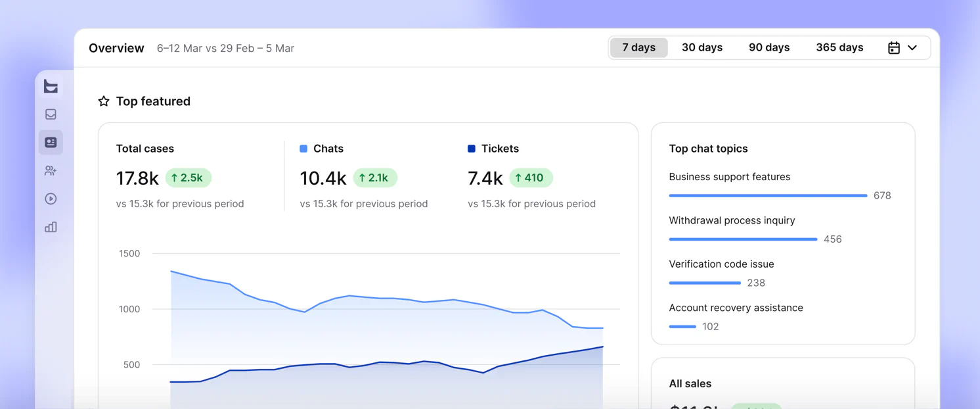Image resolution: width=980 pixels, height=409 pixels.
Task: Click the light blue Chats line in chart
Action: 387,299
